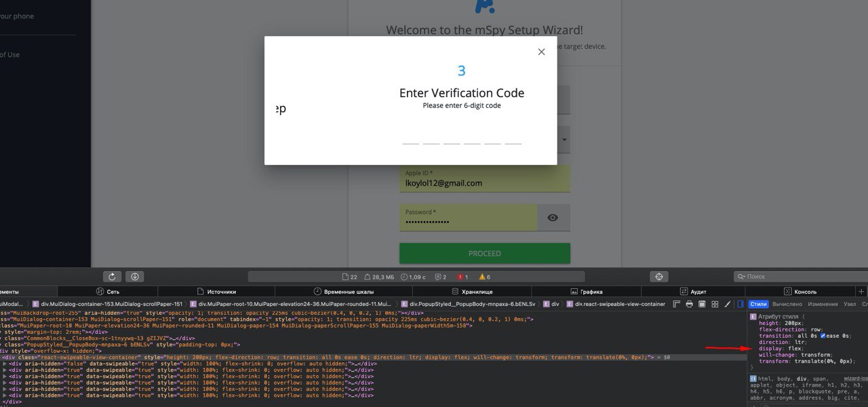
Task: Click the 28,3 МБ size indicator
Action: 379,277
